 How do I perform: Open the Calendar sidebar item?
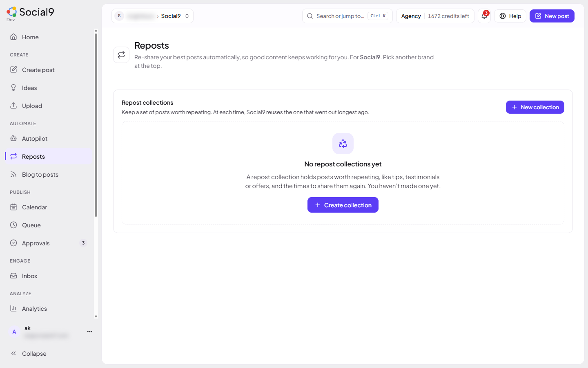(x=49, y=207)
